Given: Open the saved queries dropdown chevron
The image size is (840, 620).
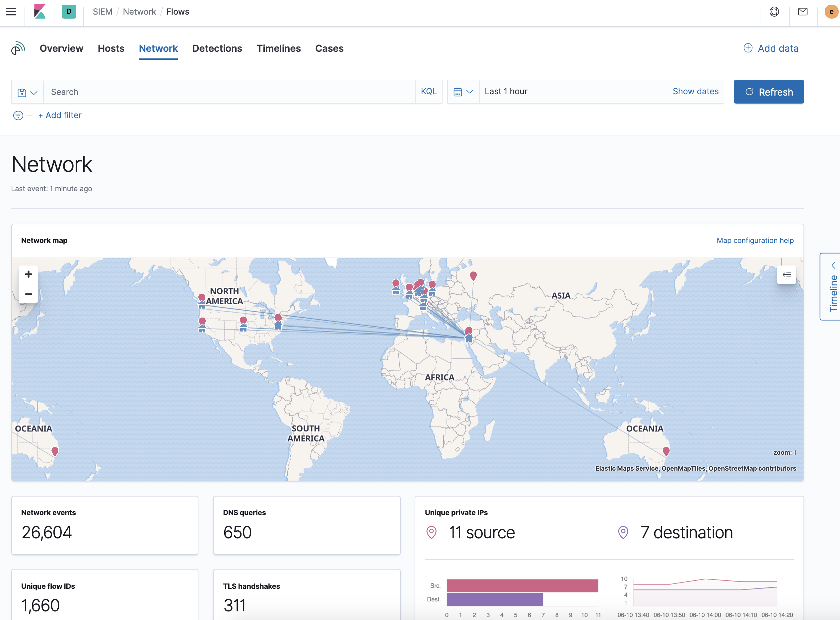Looking at the screenshot, I should coord(34,92).
